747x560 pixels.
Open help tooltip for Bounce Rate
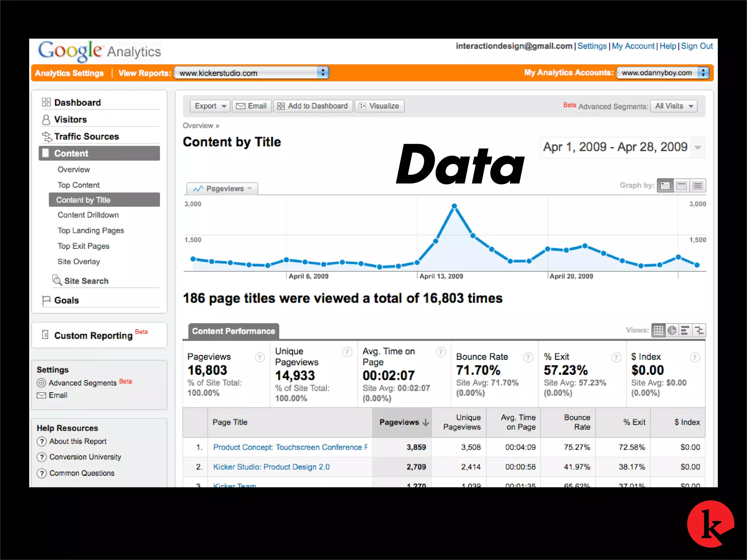(528, 357)
